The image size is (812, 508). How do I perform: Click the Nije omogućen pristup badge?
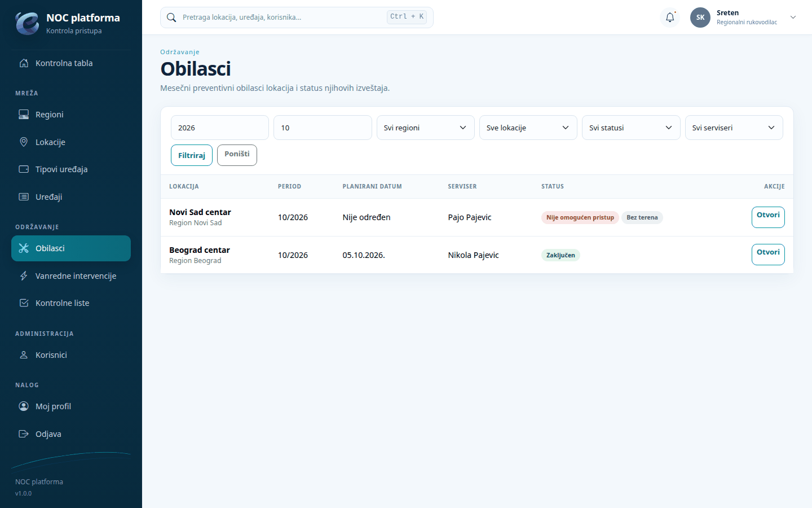(x=580, y=217)
